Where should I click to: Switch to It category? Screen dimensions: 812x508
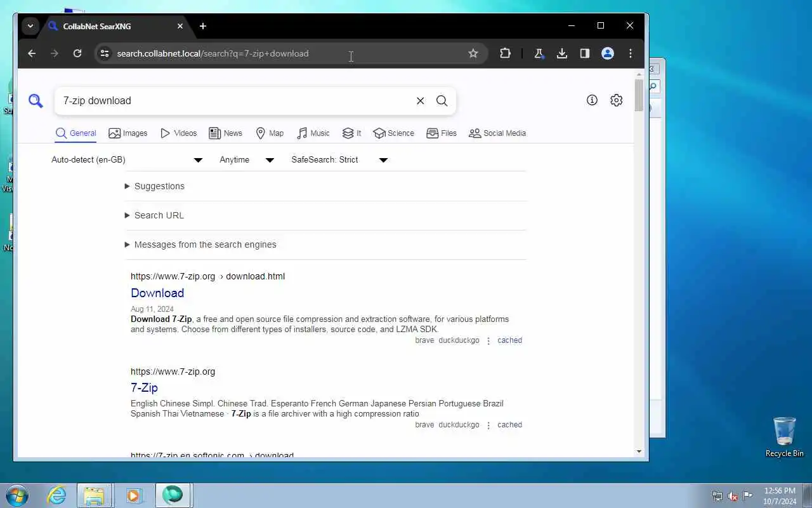tap(351, 133)
